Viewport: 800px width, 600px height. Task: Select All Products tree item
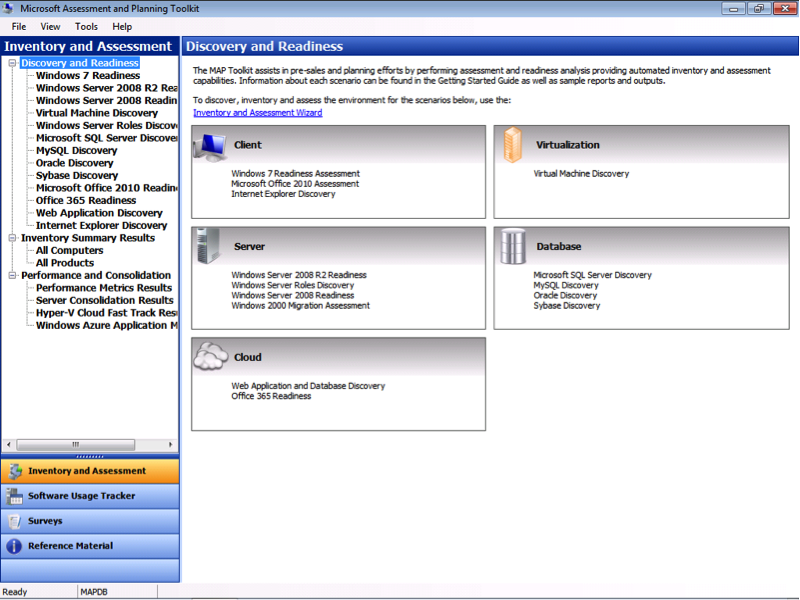click(x=65, y=263)
